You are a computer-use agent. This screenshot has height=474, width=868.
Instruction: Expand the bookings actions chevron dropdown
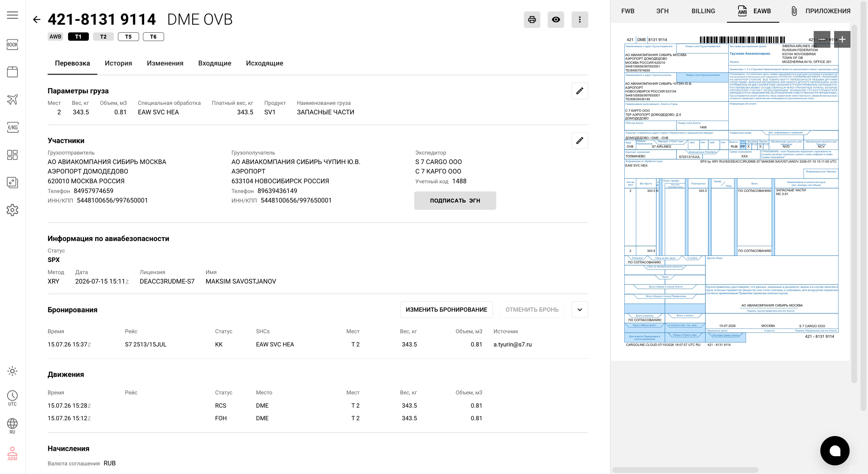click(x=580, y=309)
